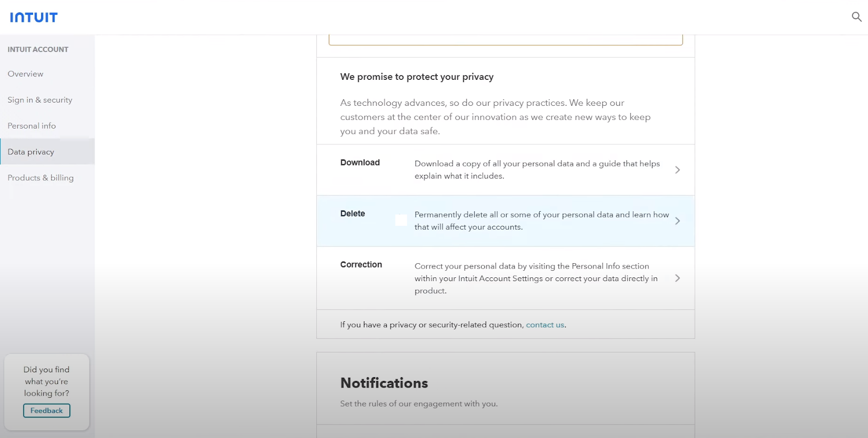Click the Delete heading label
The height and width of the screenshot is (438, 868).
pyautogui.click(x=353, y=213)
